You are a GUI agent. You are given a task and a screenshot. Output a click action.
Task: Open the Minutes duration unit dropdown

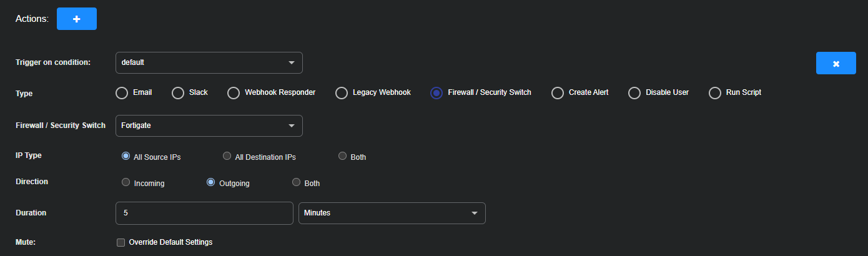click(392, 213)
